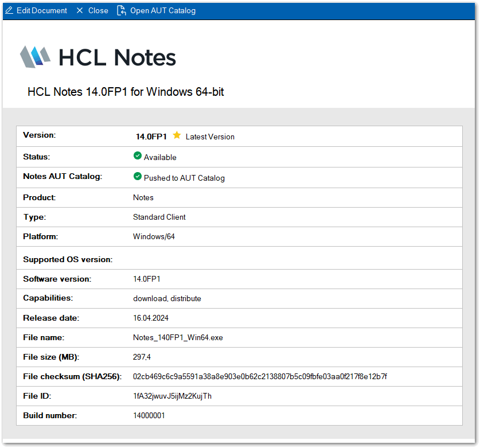Click the green check beside Available
Viewport: 480px width, 448px height.
coord(138,155)
